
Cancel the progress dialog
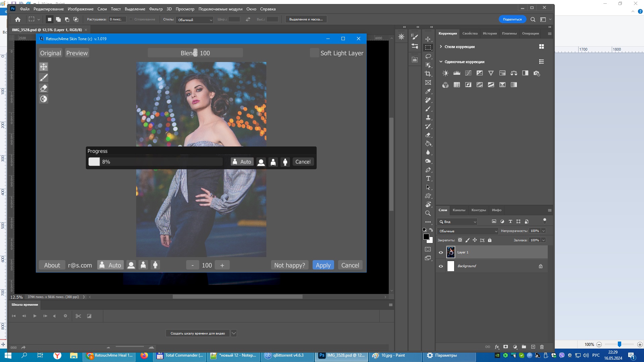tap(303, 162)
